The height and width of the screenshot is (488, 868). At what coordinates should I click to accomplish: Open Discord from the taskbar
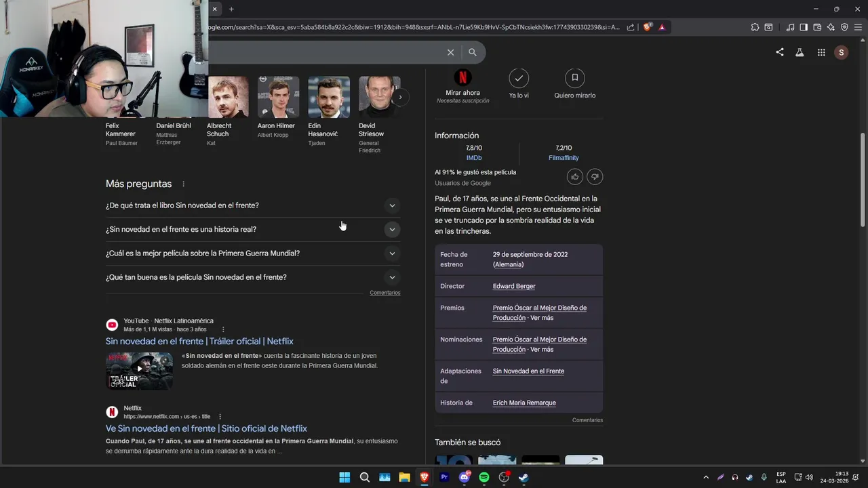point(465,477)
